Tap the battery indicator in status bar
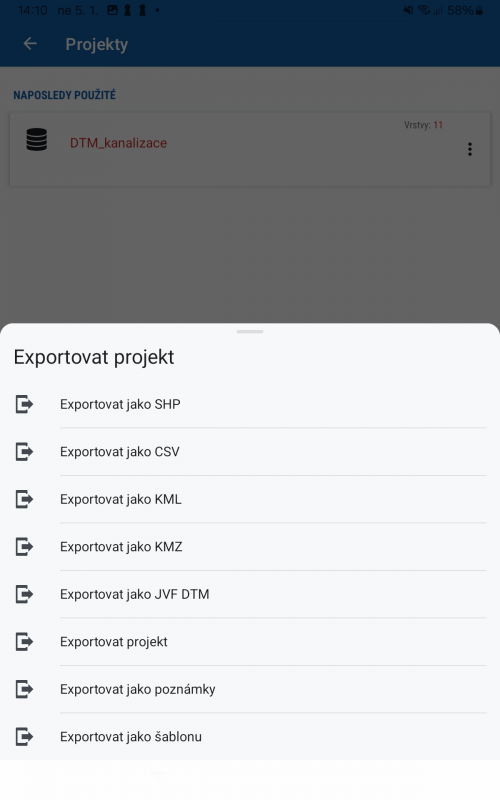Image resolution: width=500 pixels, height=800 pixels. pyautogui.click(x=479, y=10)
